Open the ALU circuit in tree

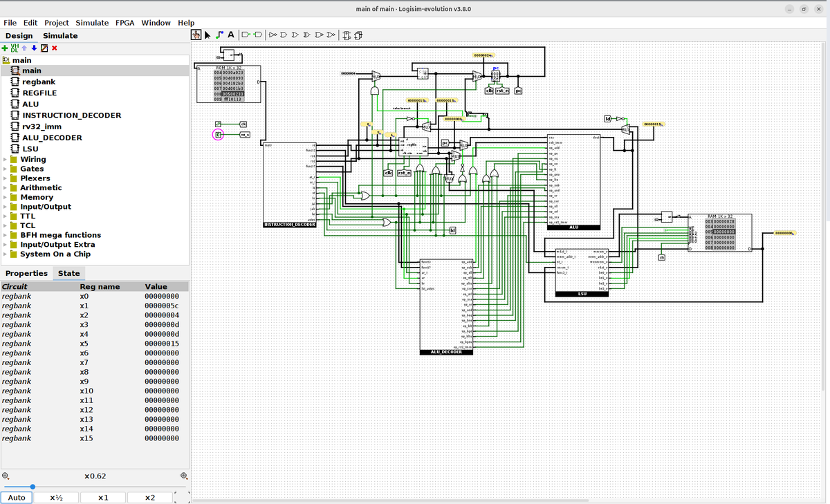coord(30,104)
